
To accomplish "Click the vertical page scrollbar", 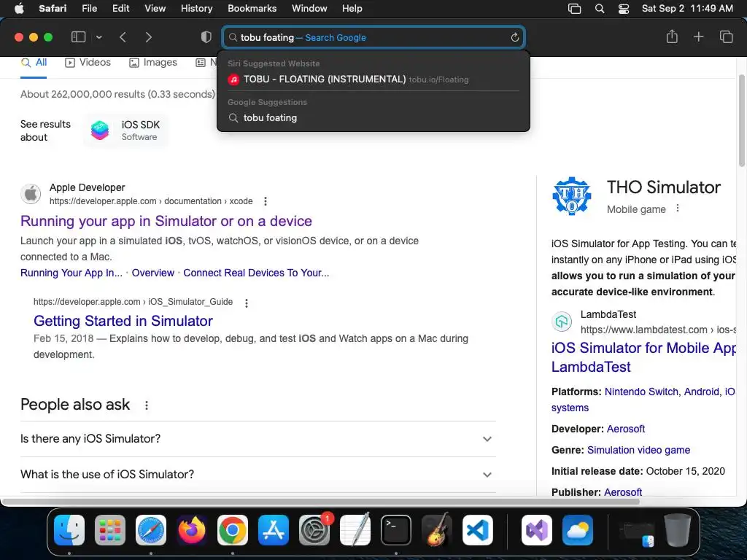I will pyautogui.click(x=741, y=120).
